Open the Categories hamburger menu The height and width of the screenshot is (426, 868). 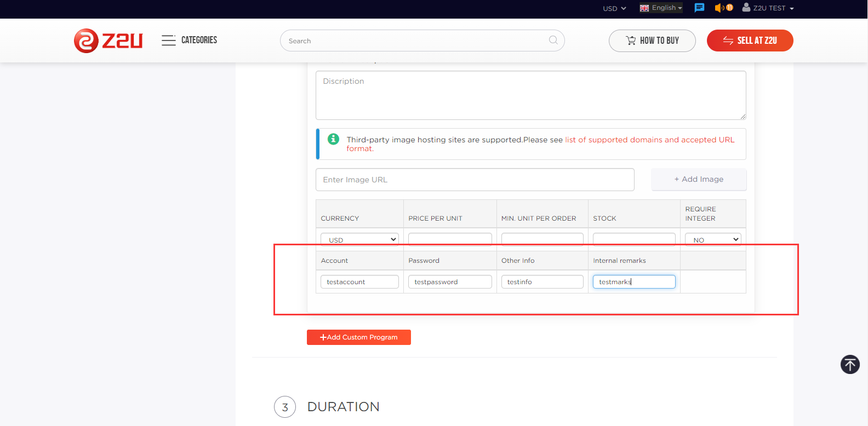pos(168,41)
